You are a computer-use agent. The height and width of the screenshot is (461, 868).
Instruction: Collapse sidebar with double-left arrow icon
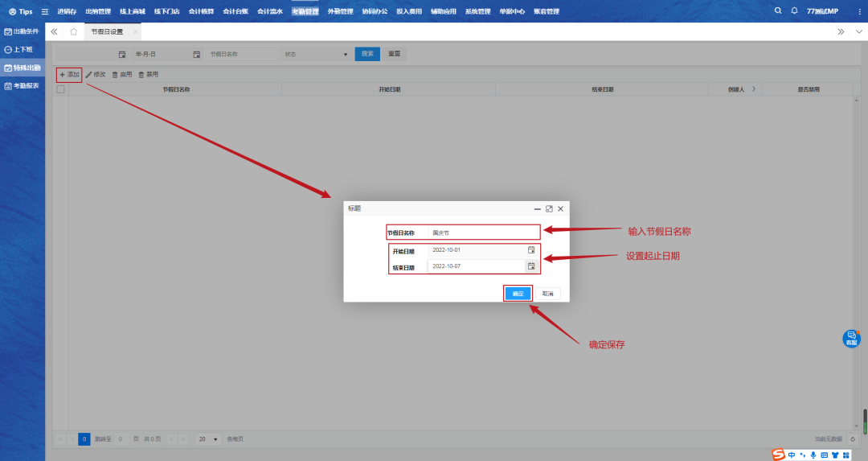coord(55,32)
